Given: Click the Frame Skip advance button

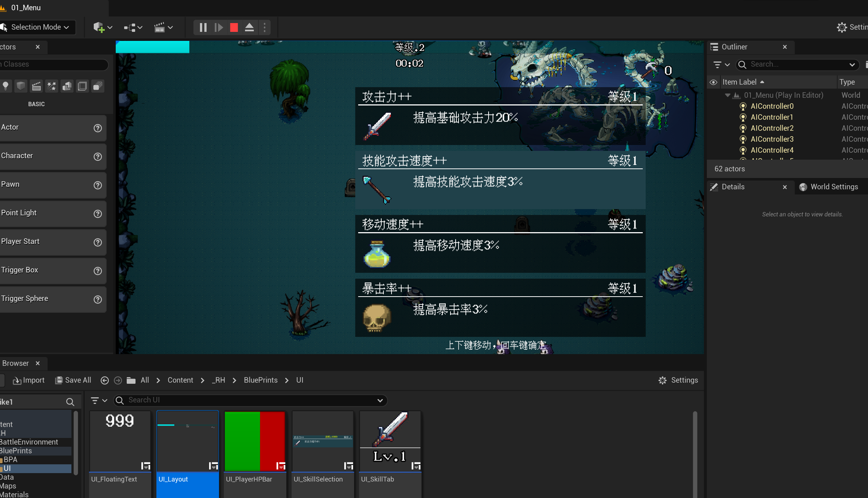Looking at the screenshot, I should pyautogui.click(x=219, y=27).
